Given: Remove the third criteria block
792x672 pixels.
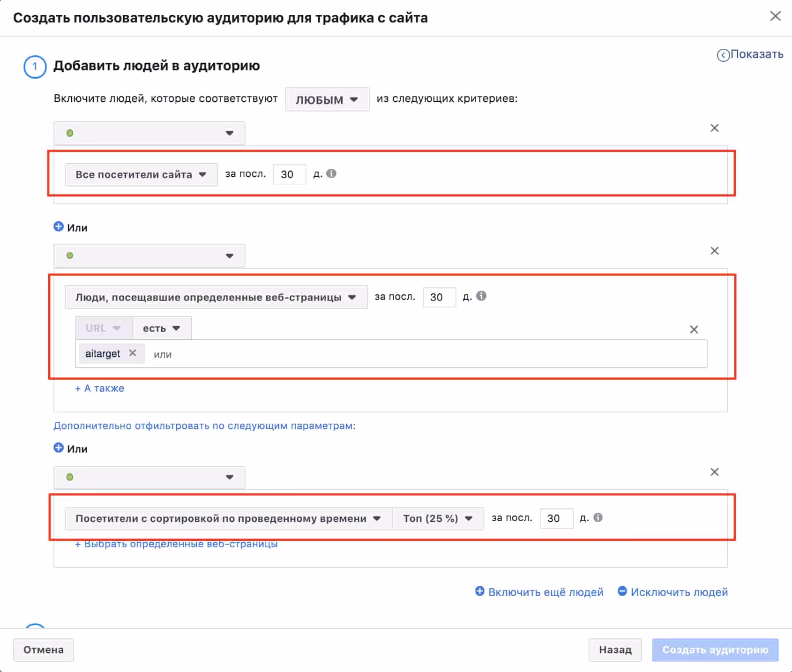Looking at the screenshot, I should tap(714, 472).
